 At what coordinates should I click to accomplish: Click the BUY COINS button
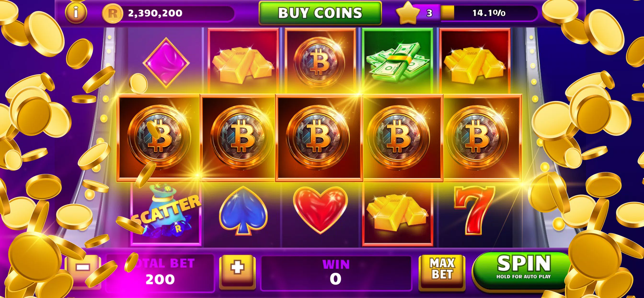(x=320, y=13)
